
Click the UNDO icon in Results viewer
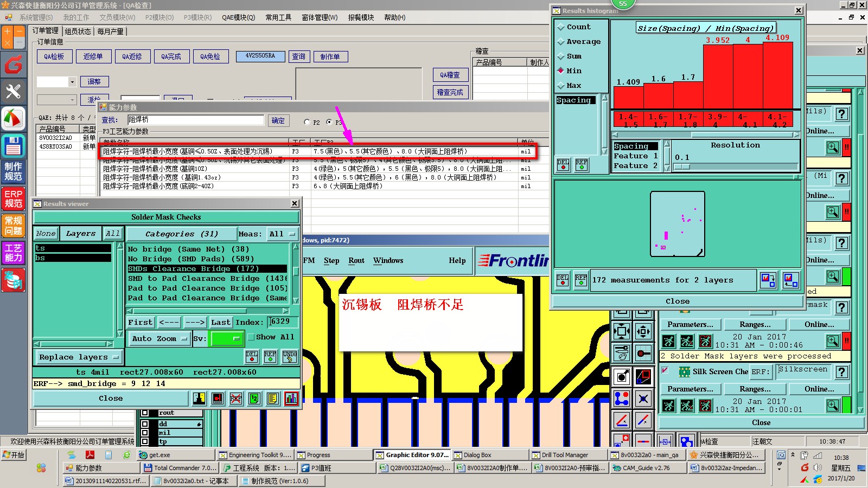tap(290, 356)
